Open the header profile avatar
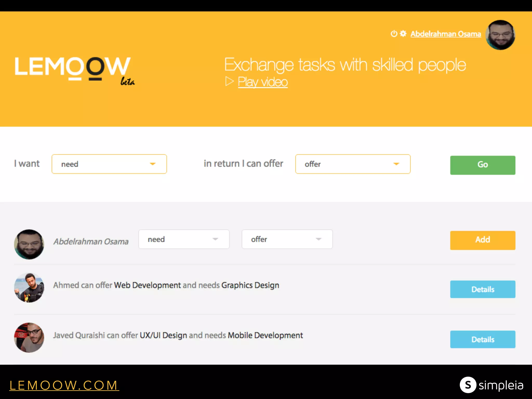This screenshot has height=399, width=532. pos(500,35)
